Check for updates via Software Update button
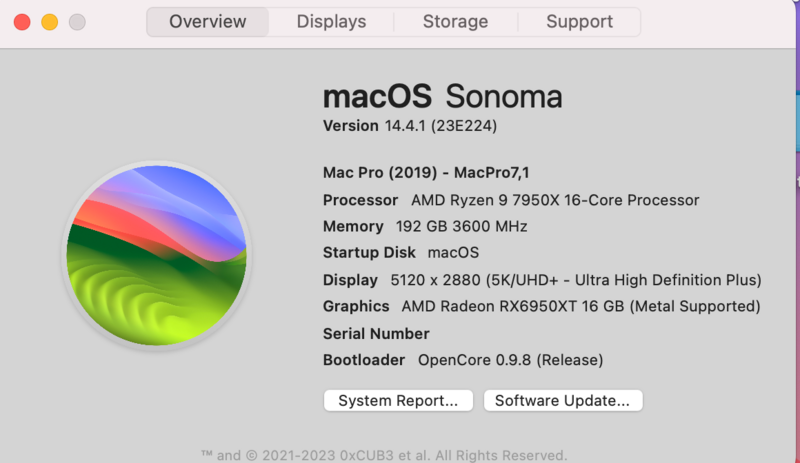 [x=563, y=401]
